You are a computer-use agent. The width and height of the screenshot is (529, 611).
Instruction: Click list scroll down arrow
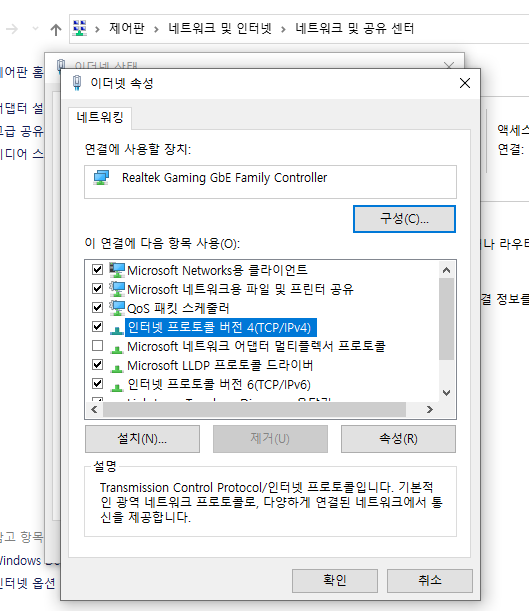[447, 392]
